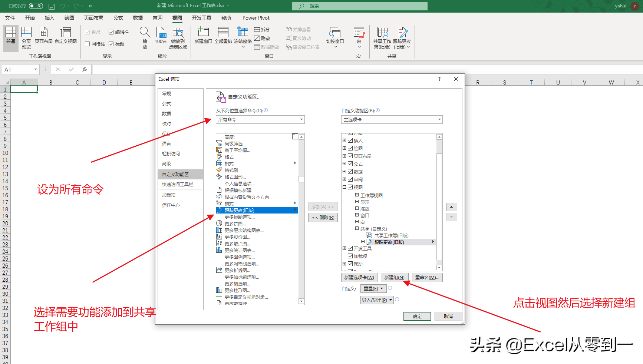Open the 宏 macros button

pos(359,38)
